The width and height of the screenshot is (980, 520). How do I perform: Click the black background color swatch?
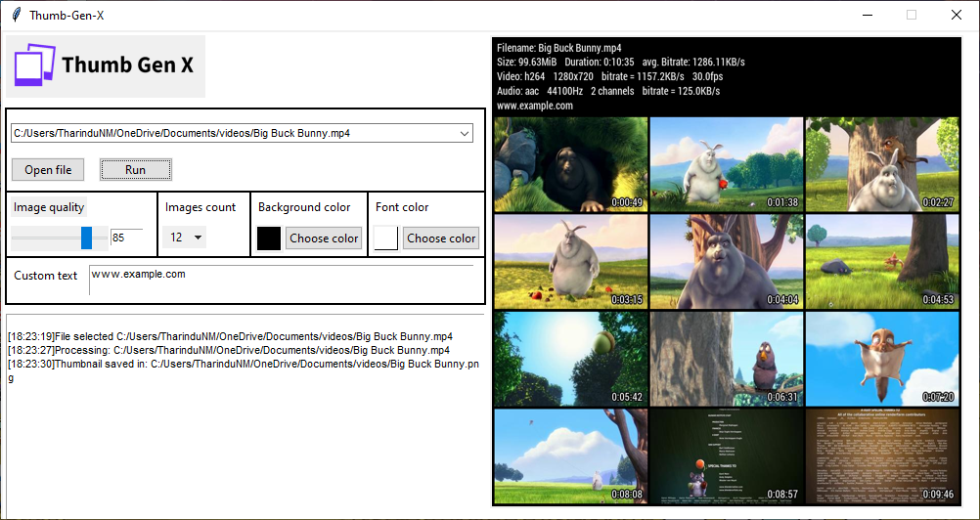click(x=269, y=238)
